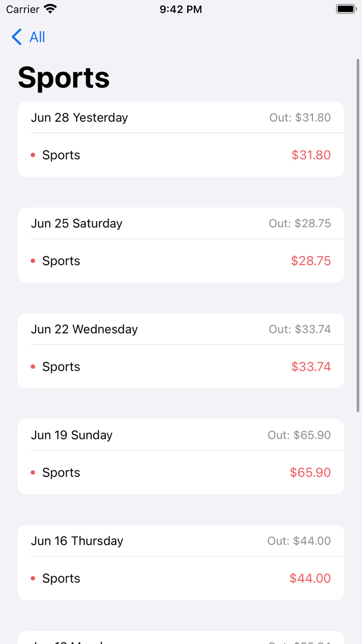362x644 pixels.
Task: Tap the 9:42 PM clock in status bar
Action: pos(180,8)
